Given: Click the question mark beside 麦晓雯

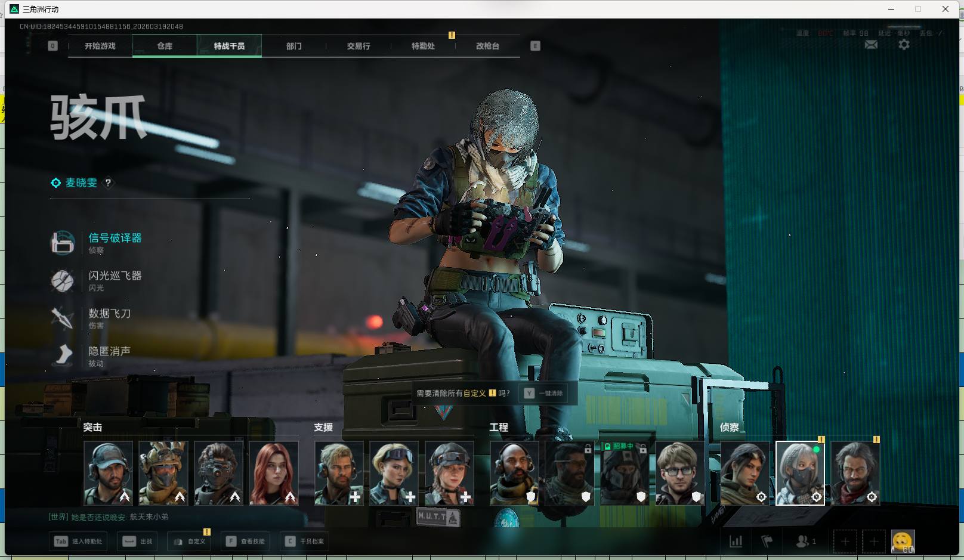Looking at the screenshot, I should pos(108,183).
